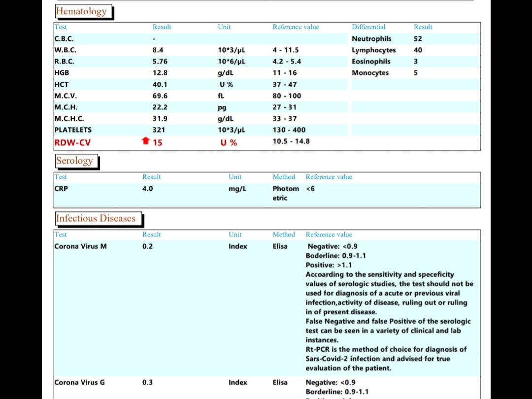The width and height of the screenshot is (532, 399).
Task: Select the Monocytes differential label
Action: 370,72
